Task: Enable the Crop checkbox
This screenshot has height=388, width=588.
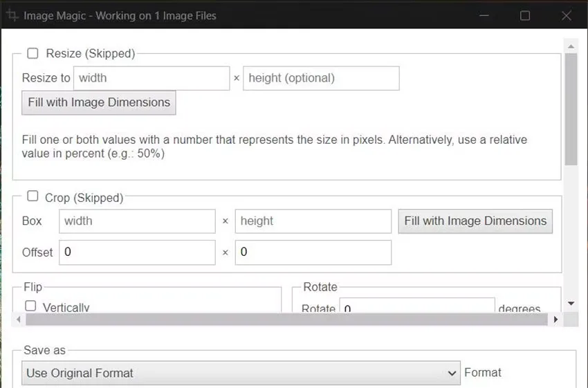Action: click(x=33, y=196)
